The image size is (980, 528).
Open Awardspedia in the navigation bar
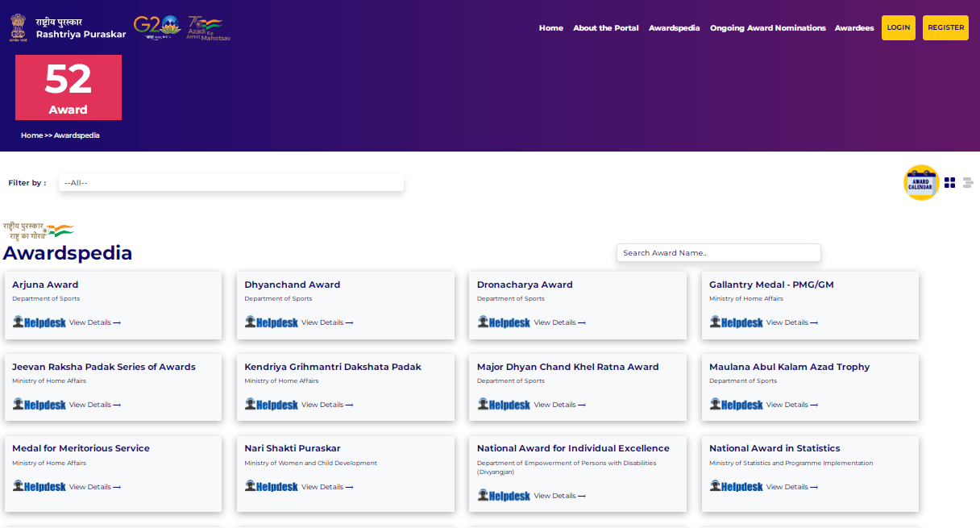[x=675, y=28]
